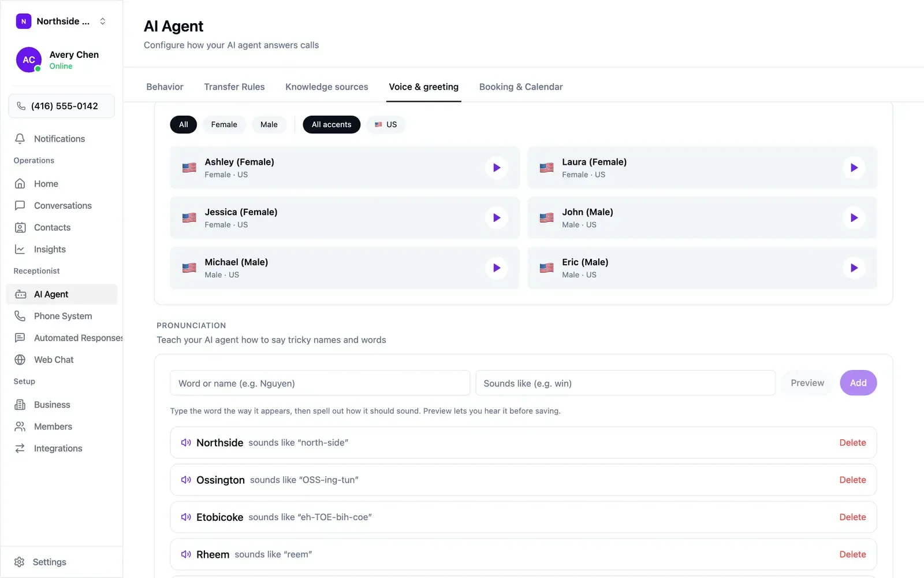Screen dimensions: 924x578
Task: Click speaker icon beside Etobicoke
Action: pos(186,517)
